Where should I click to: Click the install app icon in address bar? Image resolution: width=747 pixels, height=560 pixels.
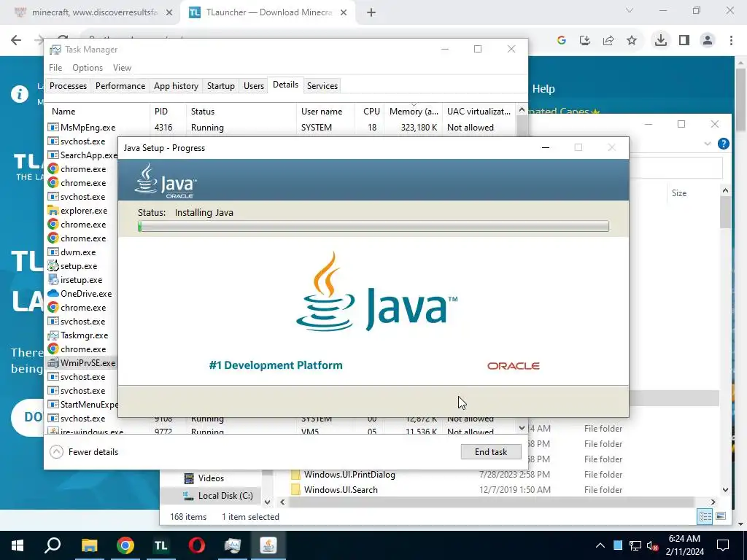[585, 41]
